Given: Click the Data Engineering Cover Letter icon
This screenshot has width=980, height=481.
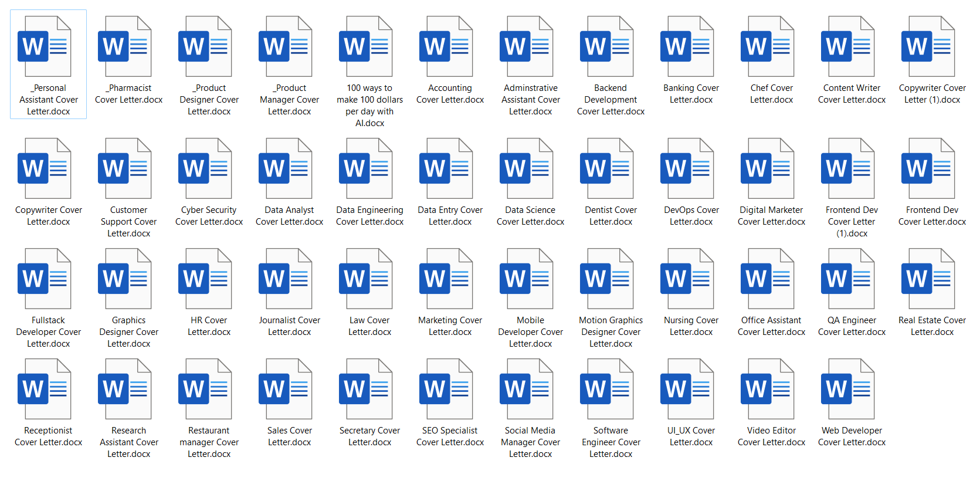Looking at the screenshot, I should coord(366,168).
